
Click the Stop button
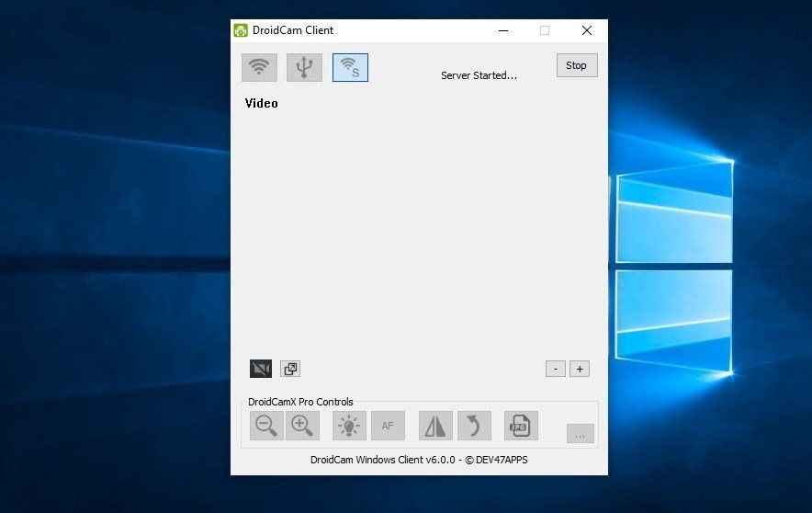577,65
